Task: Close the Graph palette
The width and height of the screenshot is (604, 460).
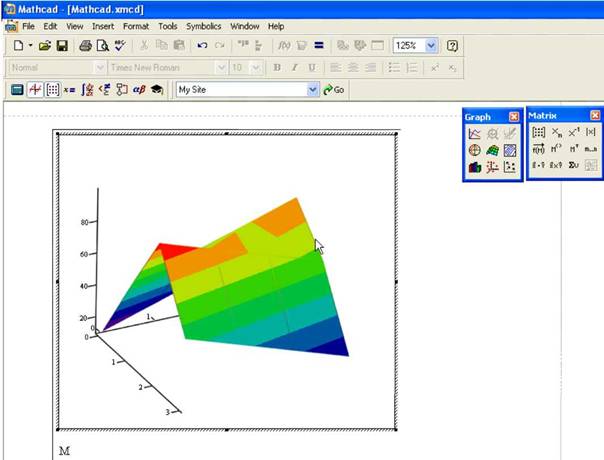Action: tap(514, 116)
